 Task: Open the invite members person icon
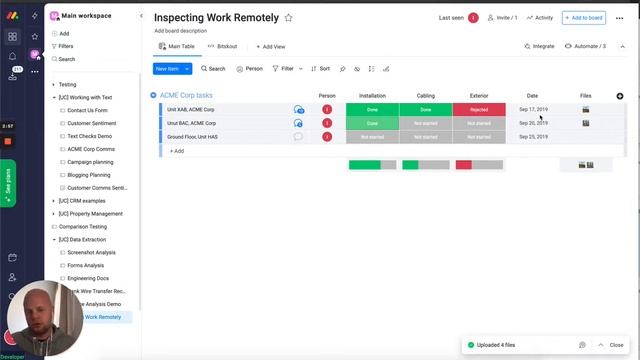[x=12, y=277]
